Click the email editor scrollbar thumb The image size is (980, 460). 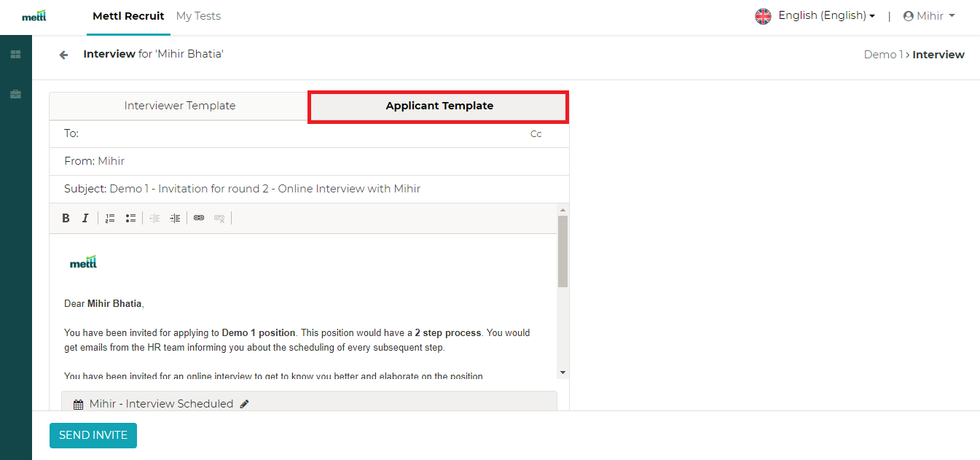pyautogui.click(x=562, y=252)
